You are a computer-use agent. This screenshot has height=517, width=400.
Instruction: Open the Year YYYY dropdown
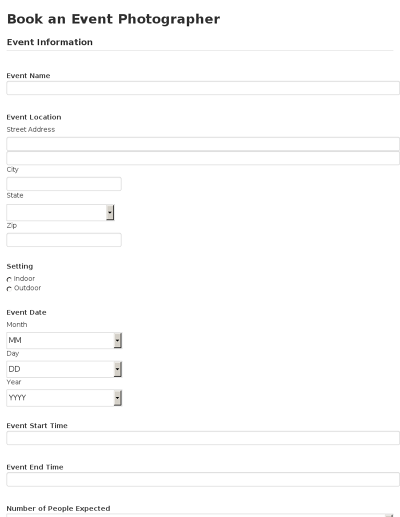click(x=64, y=398)
